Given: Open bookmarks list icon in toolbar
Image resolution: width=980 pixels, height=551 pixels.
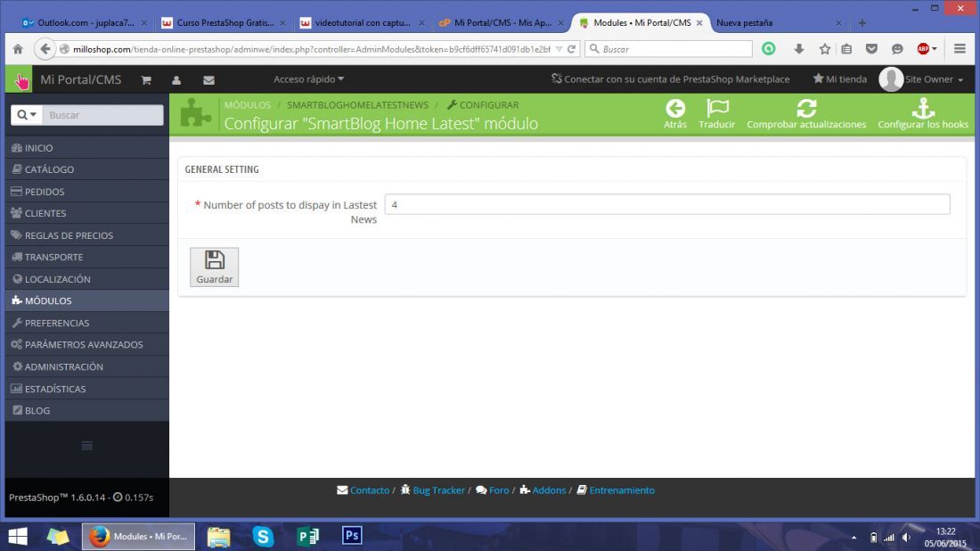Looking at the screenshot, I should (846, 49).
